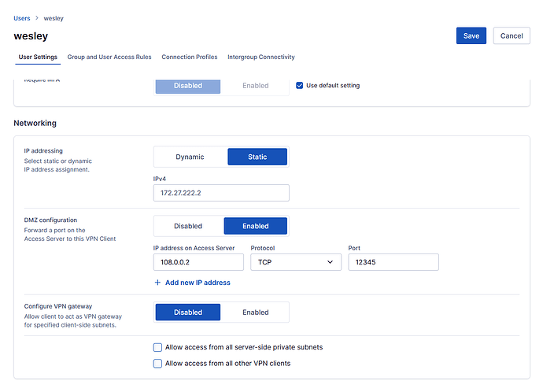Select Disabled for Configure VPN gateway
543x392 pixels.
[188, 312]
